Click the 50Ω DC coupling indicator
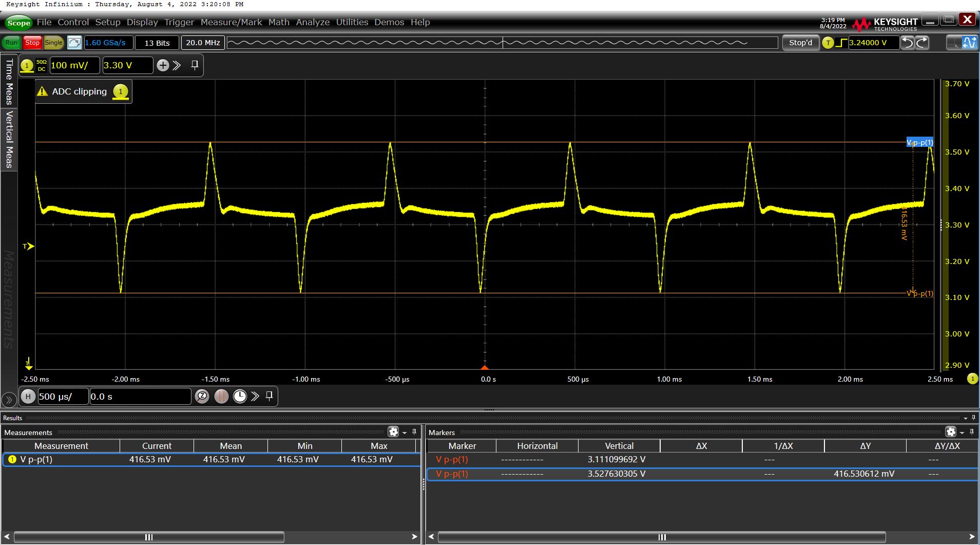 tap(42, 65)
